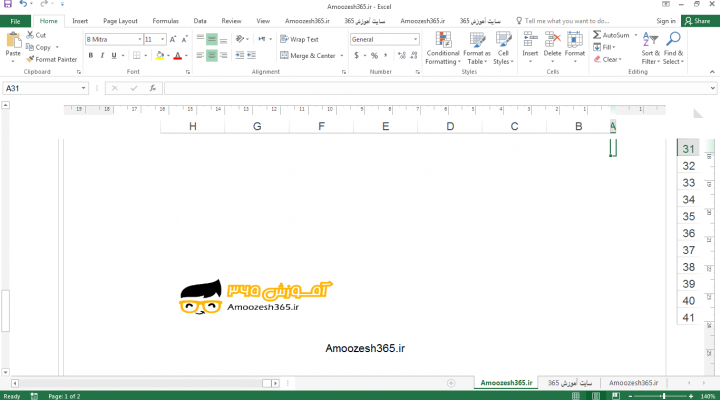Toggle Underline formatting

point(114,56)
